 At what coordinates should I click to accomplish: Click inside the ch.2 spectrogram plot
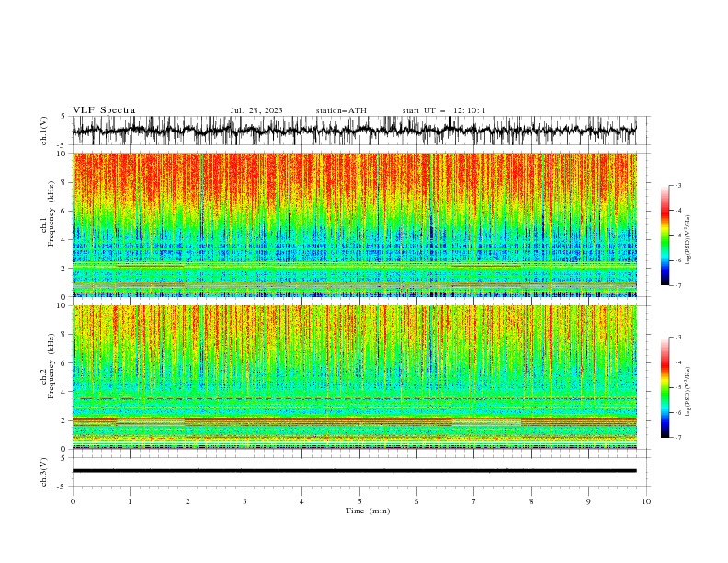click(x=355, y=377)
